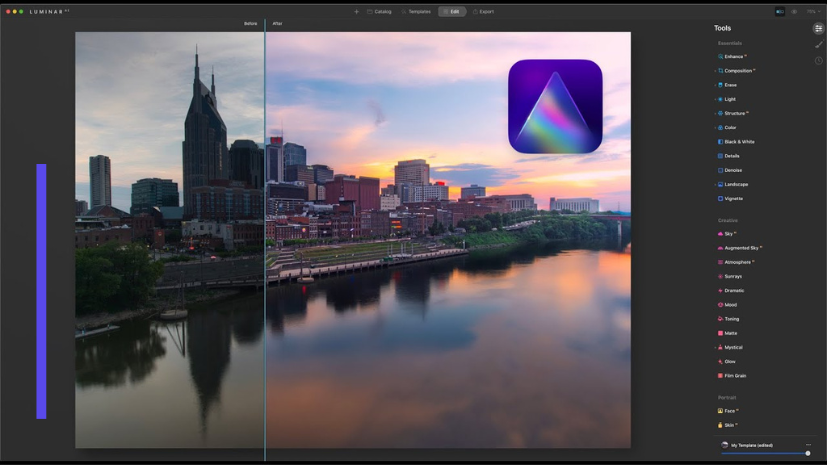
Task: Click the plus button to add photos
Action: [356, 12]
